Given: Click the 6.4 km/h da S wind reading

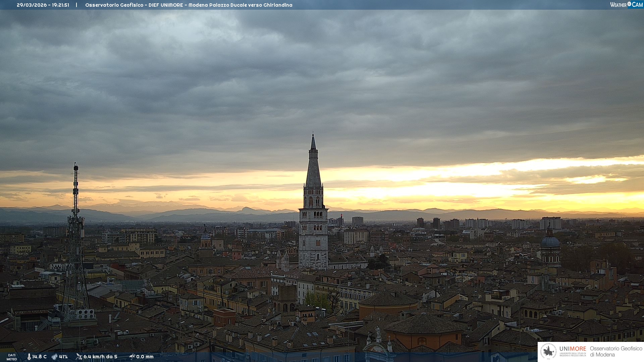Looking at the screenshot, I should (100, 357).
